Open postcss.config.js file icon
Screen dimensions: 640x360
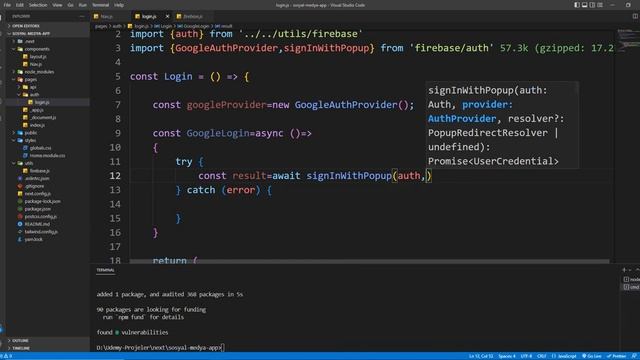pyautogui.click(x=20, y=217)
